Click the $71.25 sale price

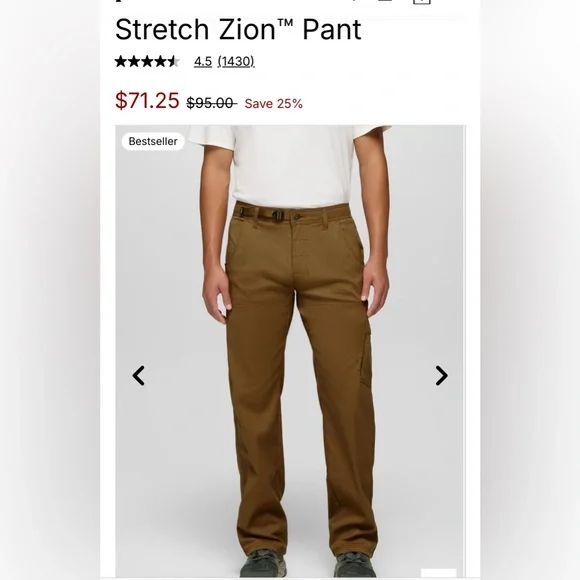click(x=147, y=100)
